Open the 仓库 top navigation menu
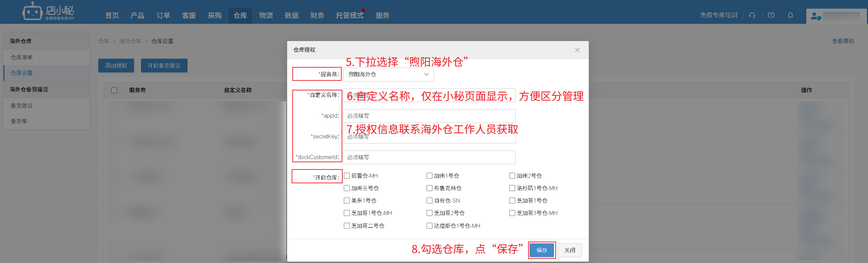Screen dimensions: 868x263 coord(240,16)
